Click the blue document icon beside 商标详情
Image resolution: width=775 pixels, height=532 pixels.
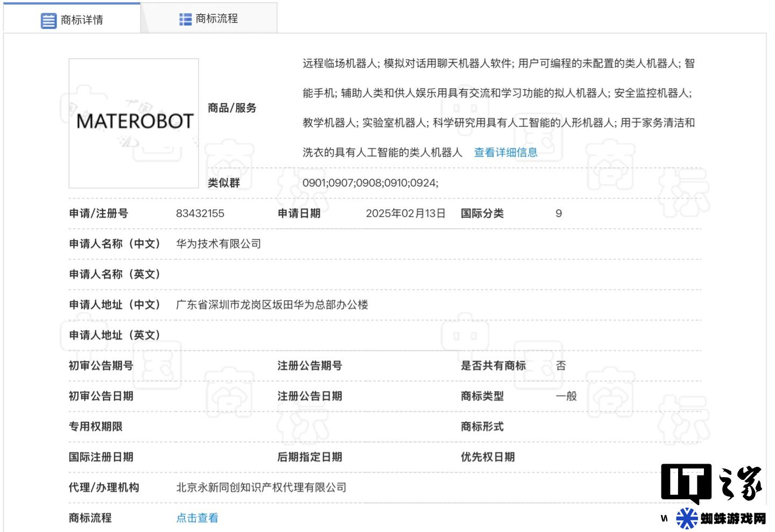(x=48, y=20)
